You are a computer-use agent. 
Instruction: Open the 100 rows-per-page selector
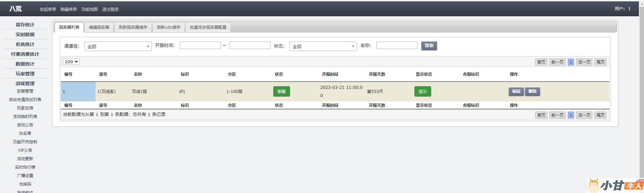pos(71,62)
